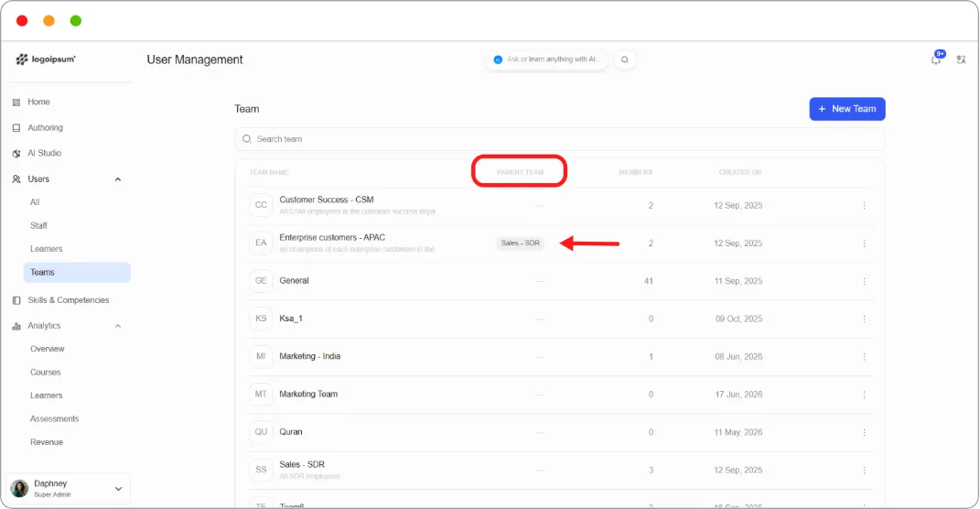Open the General team row

559,281
